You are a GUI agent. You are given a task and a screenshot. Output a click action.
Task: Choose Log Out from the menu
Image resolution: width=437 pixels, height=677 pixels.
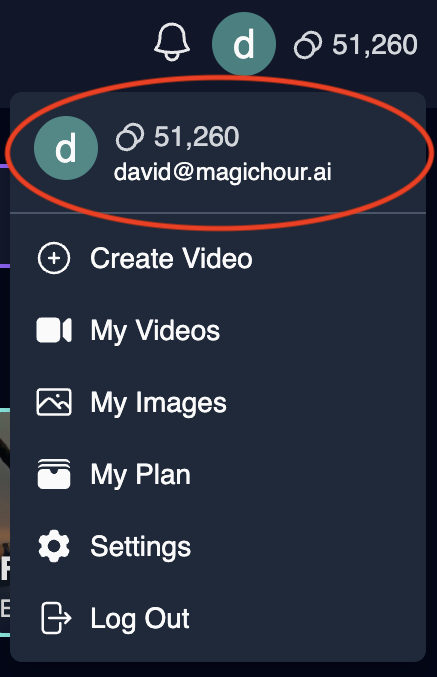pos(218,618)
